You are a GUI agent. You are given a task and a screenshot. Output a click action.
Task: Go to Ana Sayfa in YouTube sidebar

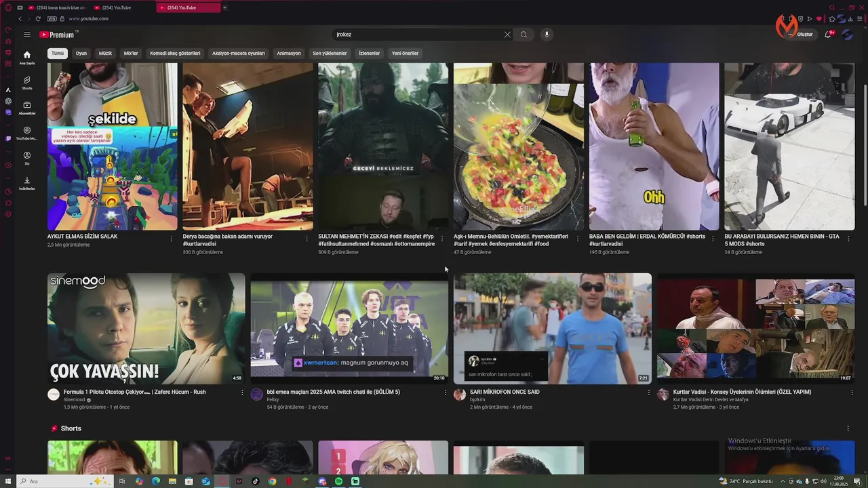point(27,58)
